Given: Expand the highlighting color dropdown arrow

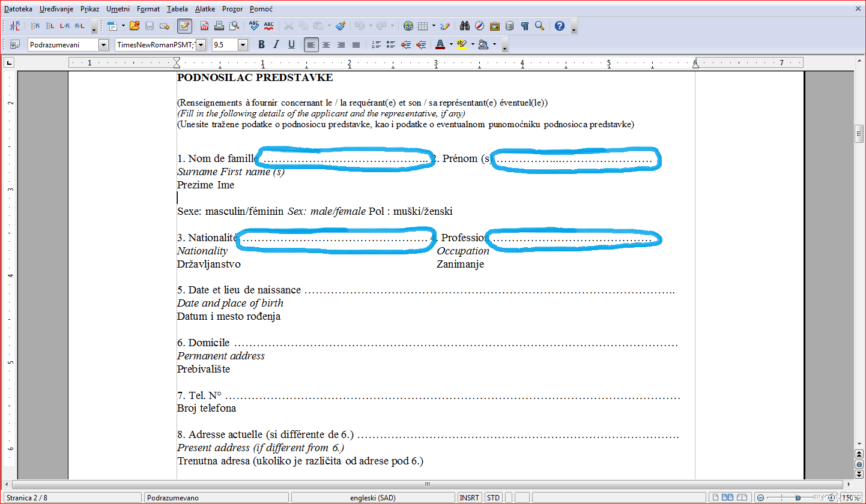Looking at the screenshot, I should tap(473, 44).
